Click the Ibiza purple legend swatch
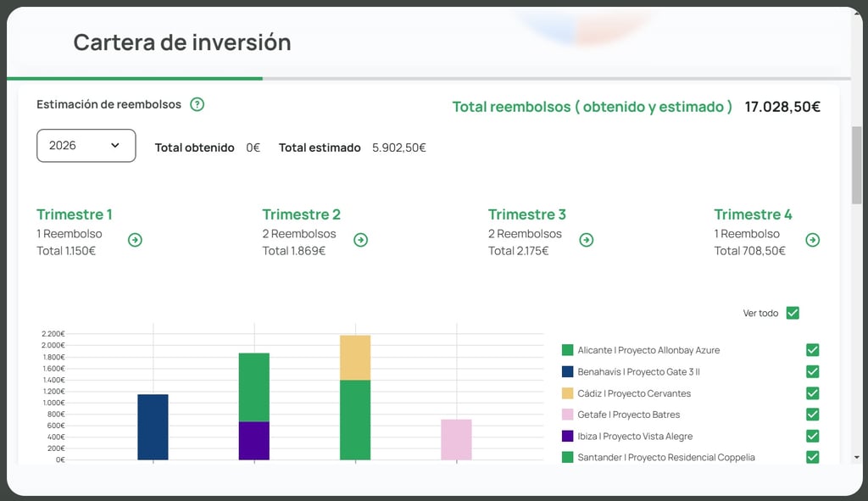The height and width of the screenshot is (501, 868). tap(567, 436)
